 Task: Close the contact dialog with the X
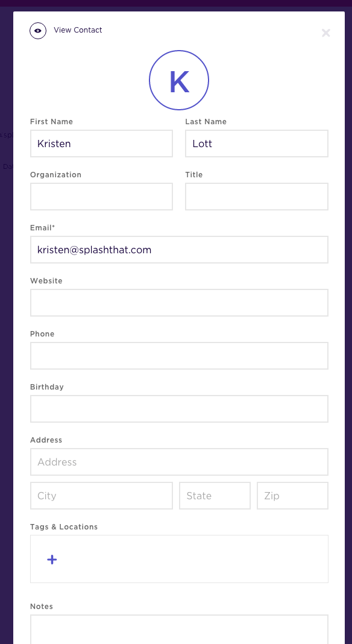coord(325,33)
